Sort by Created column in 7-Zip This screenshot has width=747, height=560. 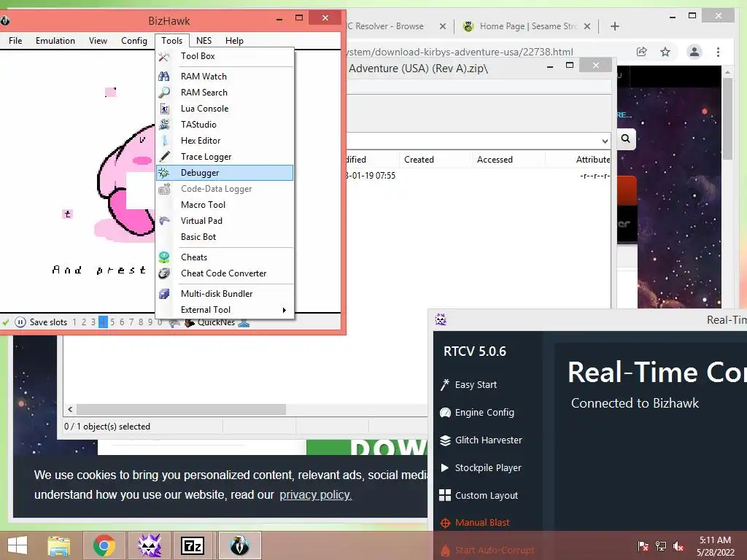[x=419, y=160]
